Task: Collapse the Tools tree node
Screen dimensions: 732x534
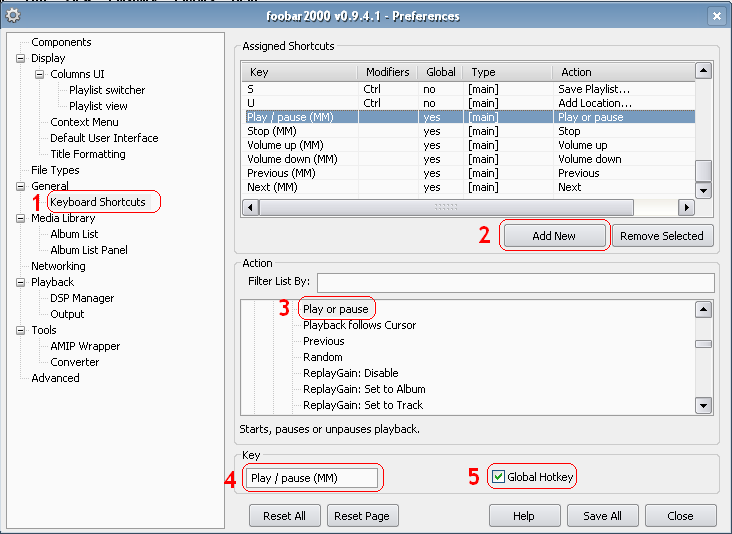Action: point(21,330)
